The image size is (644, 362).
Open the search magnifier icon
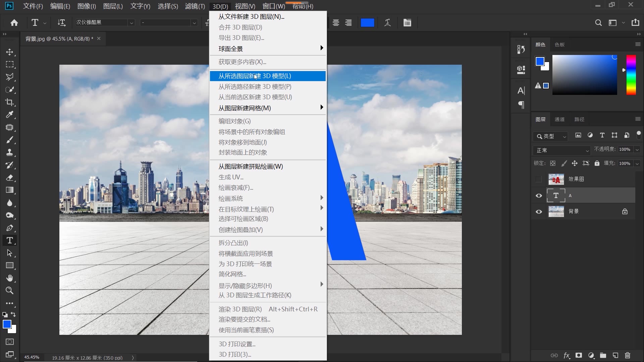pyautogui.click(x=598, y=22)
